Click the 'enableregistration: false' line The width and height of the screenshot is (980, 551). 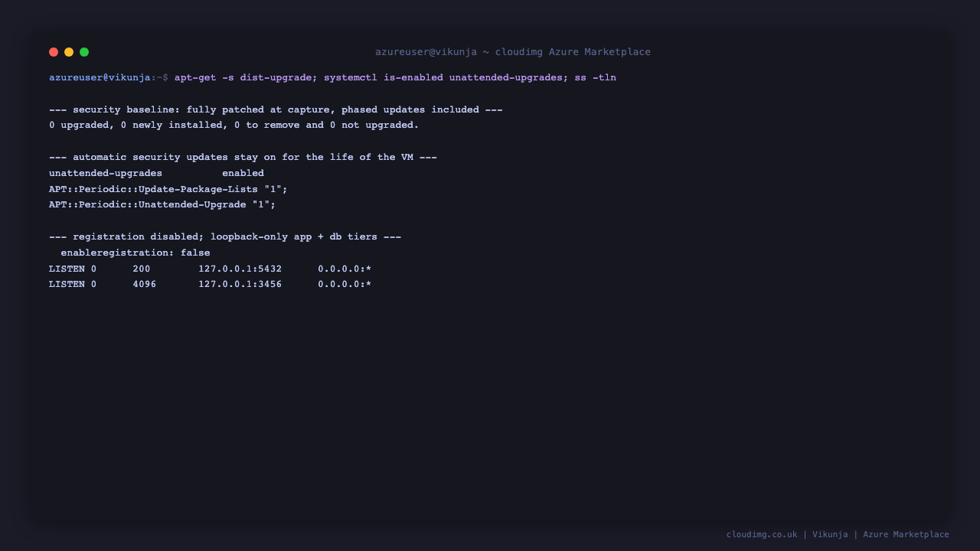pyautogui.click(x=136, y=253)
